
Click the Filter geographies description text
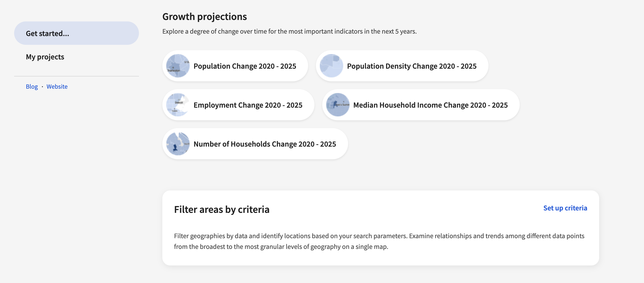[379, 241]
